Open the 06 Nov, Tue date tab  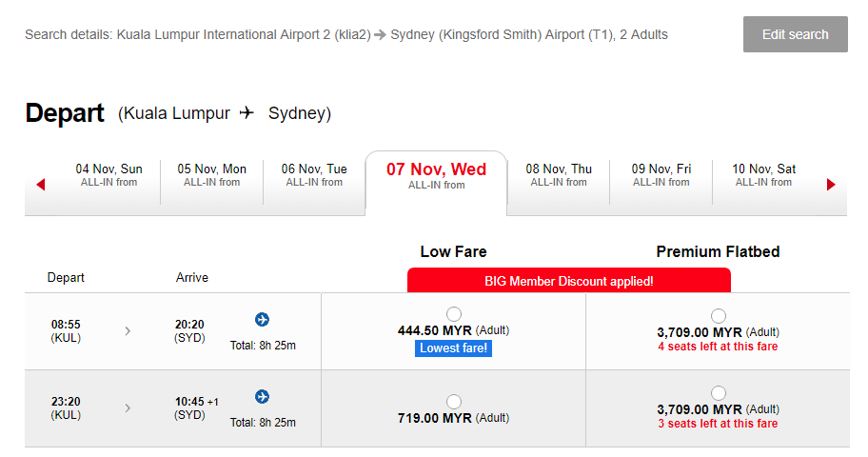pos(314,175)
